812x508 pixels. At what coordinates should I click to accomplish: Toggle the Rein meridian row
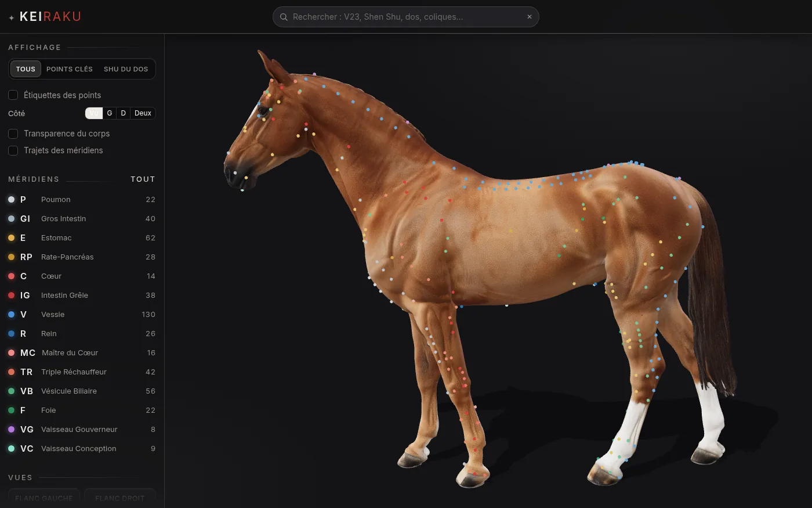tap(82, 334)
